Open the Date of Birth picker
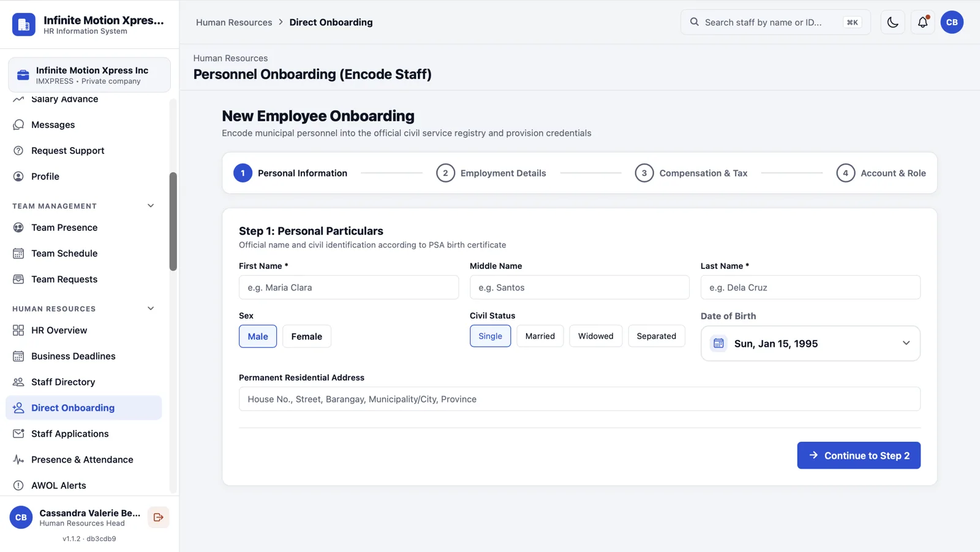Viewport: 980px width, 552px height. pyautogui.click(x=810, y=343)
